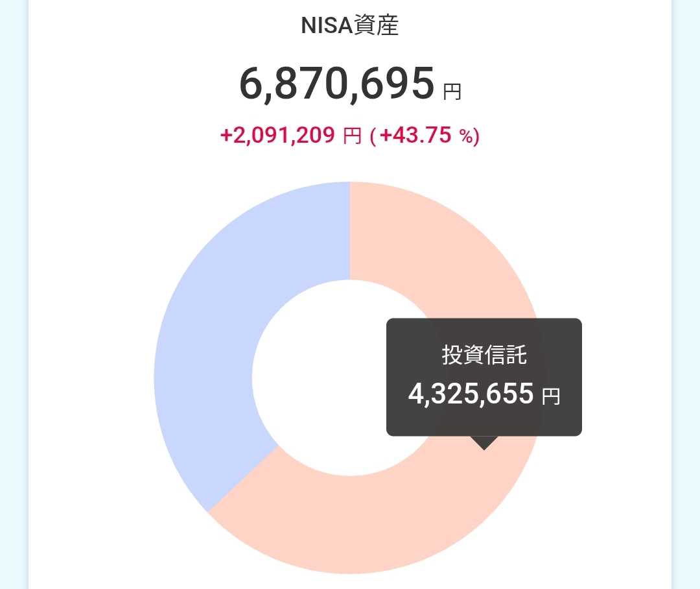The image size is (700, 589).
Task: Tap the NISA資産 heading
Action: 350,26
